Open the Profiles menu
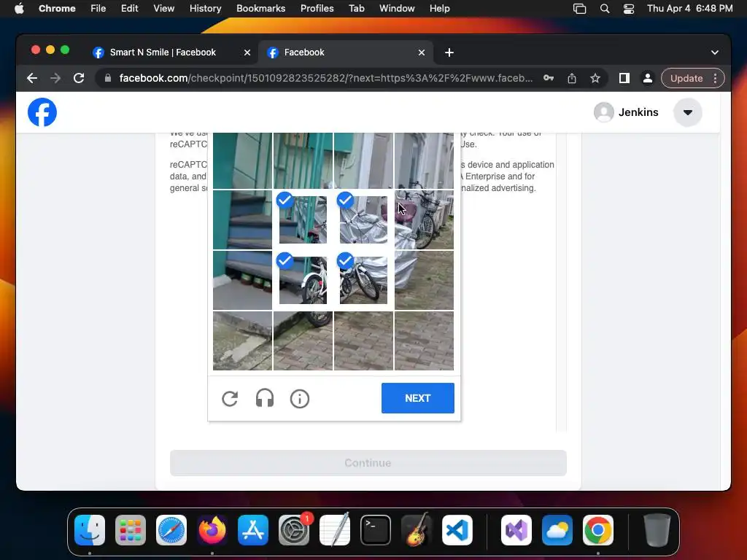This screenshot has height=560, width=747. pyautogui.click(x=317, y=9)
